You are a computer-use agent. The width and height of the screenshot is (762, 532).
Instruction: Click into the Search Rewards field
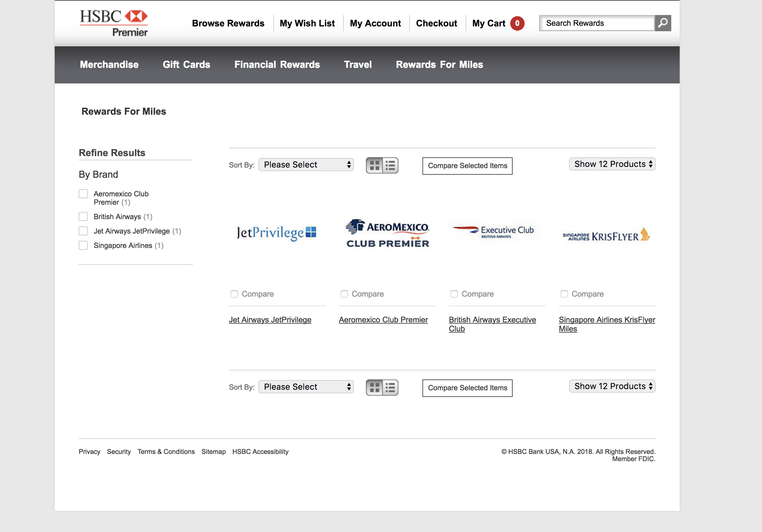[x=597, y=23]
